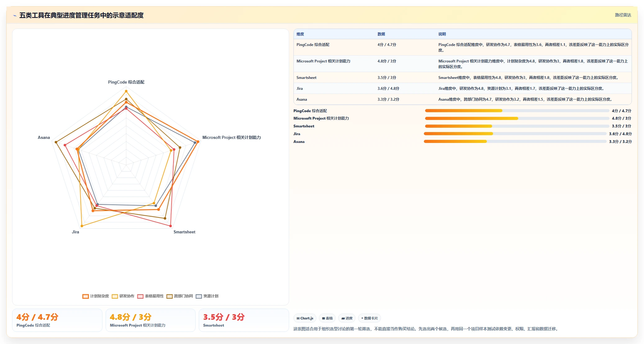Toggle the 计划复杂度 legend series

coord(96,296)
